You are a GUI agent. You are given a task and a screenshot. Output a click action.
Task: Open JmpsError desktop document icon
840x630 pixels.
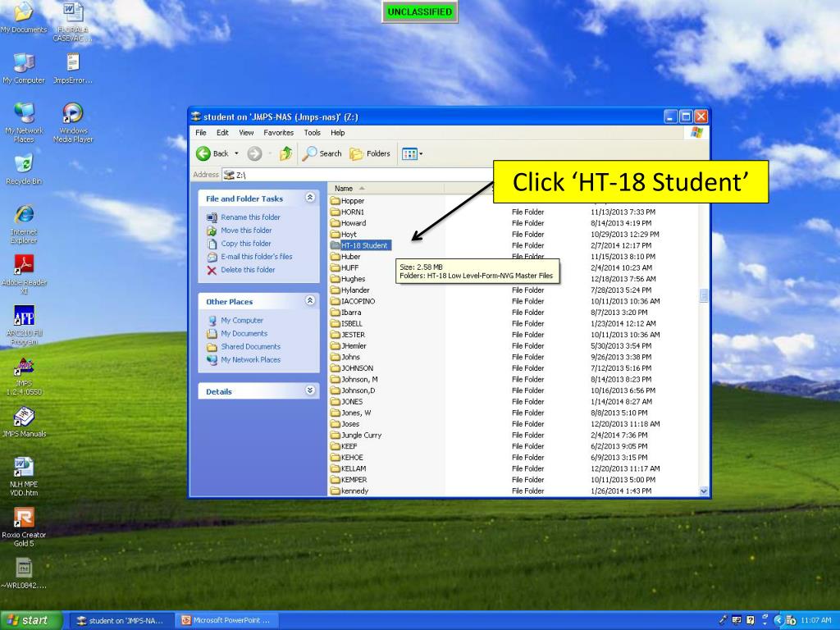[x=73, y=69]
